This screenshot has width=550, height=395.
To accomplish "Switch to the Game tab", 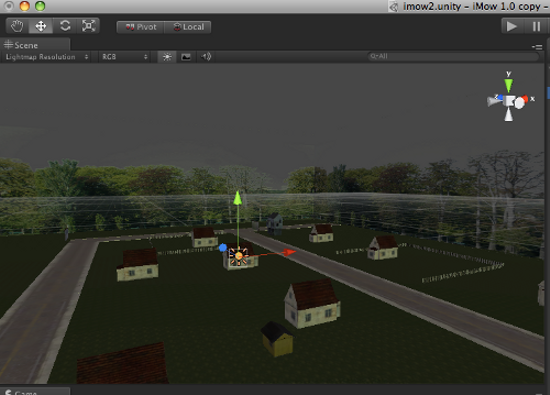I will 35,391.
